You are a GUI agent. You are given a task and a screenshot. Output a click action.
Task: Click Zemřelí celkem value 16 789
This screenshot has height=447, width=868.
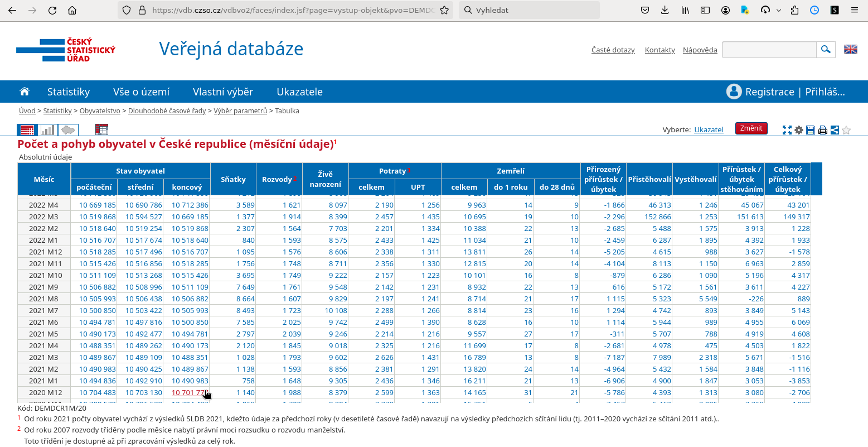(x=475, y=357)
